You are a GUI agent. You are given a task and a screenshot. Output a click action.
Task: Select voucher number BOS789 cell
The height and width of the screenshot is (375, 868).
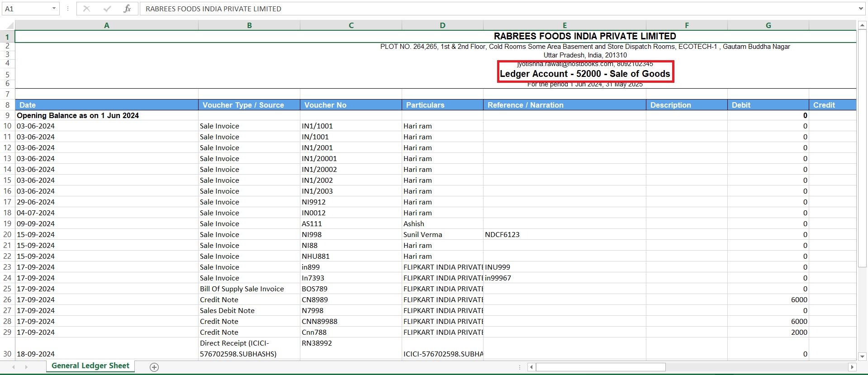click(351, 289)
